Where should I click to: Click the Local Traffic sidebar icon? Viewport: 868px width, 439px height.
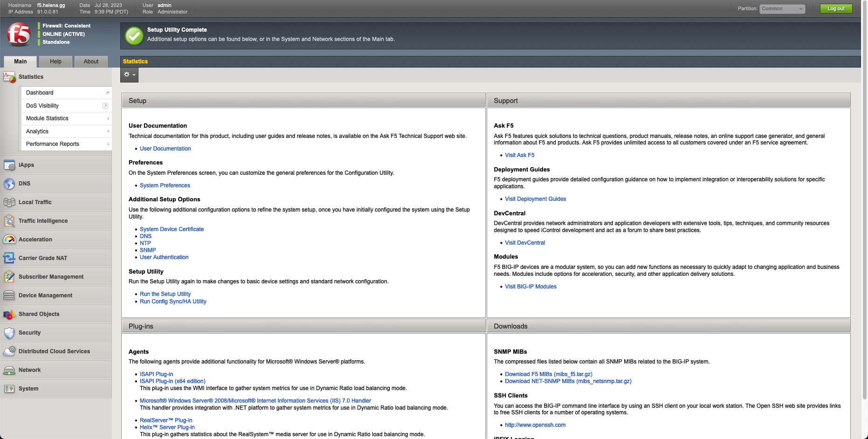coord(9,202)
